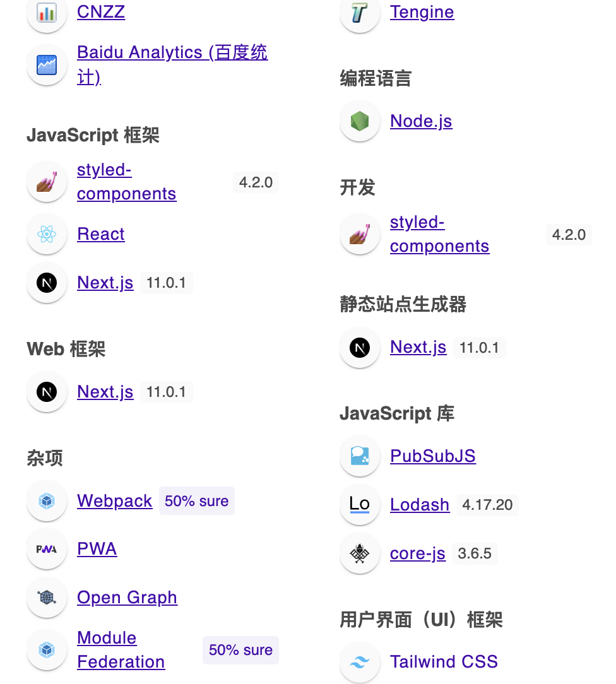This screenshot has width=616, height=684.
Task: Click styled-components icon under JavaScript 框架
Action: point(47,182)
